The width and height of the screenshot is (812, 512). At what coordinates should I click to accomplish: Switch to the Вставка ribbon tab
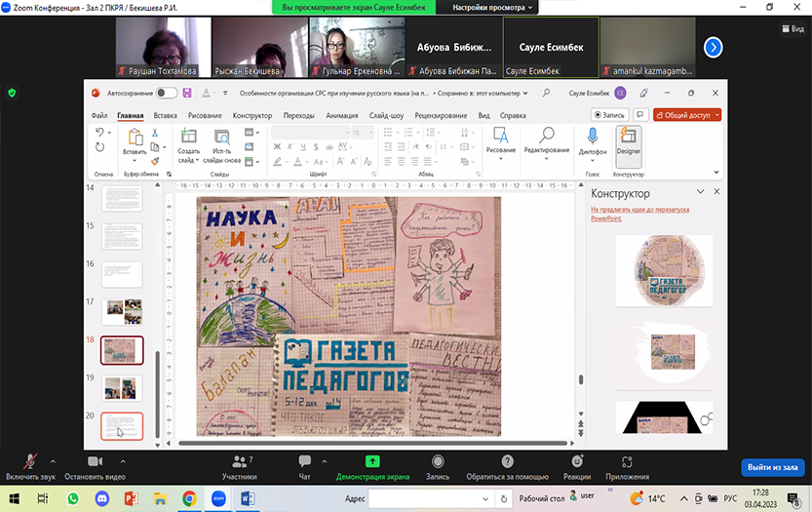[x=166, y=115]
